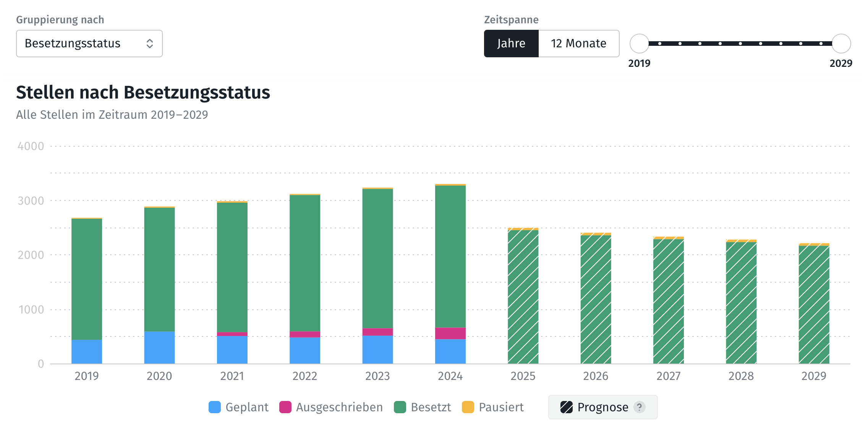Open the Besetzungsstatus grouping dropdown
868x430 pixels.
[89, 44]
